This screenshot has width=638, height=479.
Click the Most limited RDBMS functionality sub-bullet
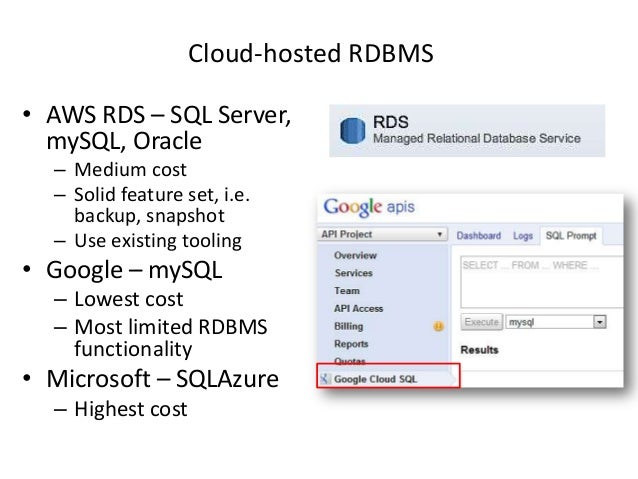tap(170, 338)
